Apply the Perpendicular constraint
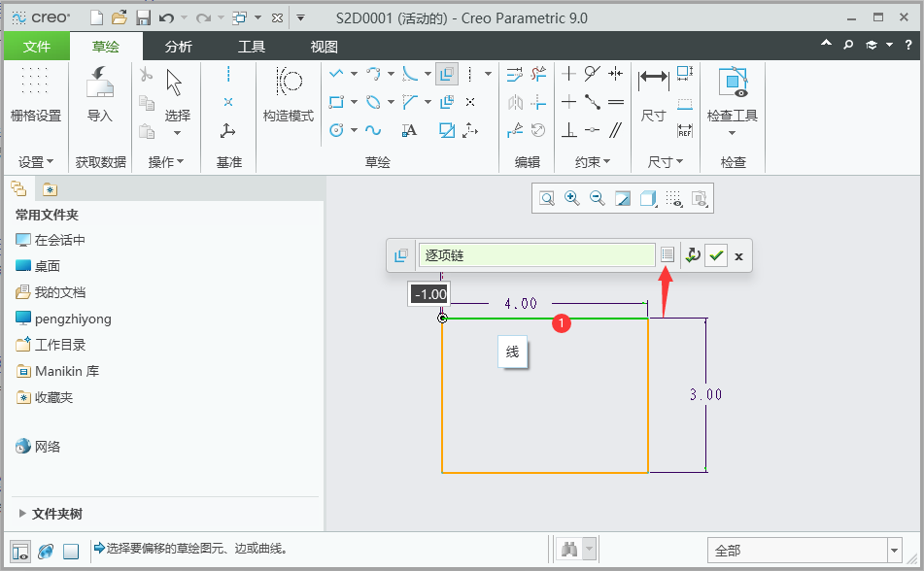 click(568, 130)
